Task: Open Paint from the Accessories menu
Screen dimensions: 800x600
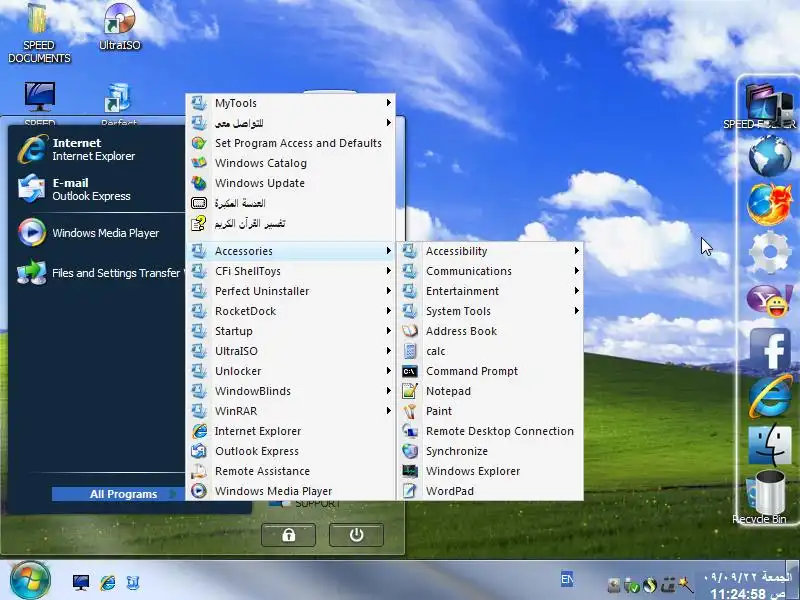Action: 490,411
